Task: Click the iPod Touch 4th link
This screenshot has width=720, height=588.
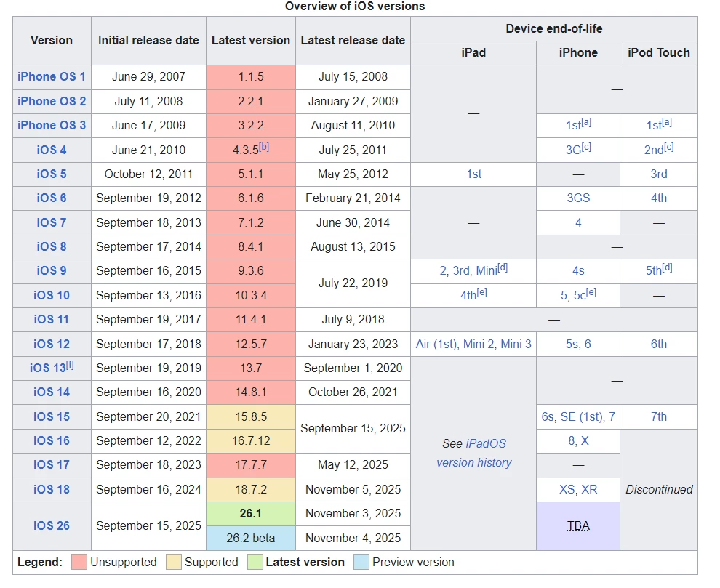Action: tap(659, 198)
